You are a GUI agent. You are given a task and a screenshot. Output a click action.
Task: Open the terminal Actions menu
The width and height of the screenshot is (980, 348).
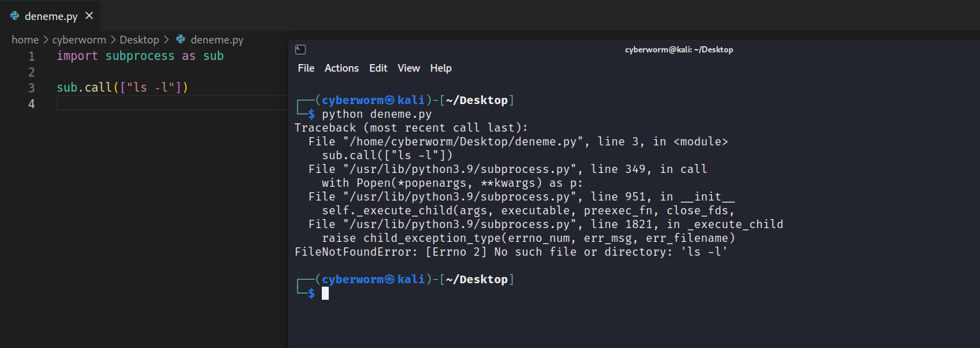tap(341, 68)
